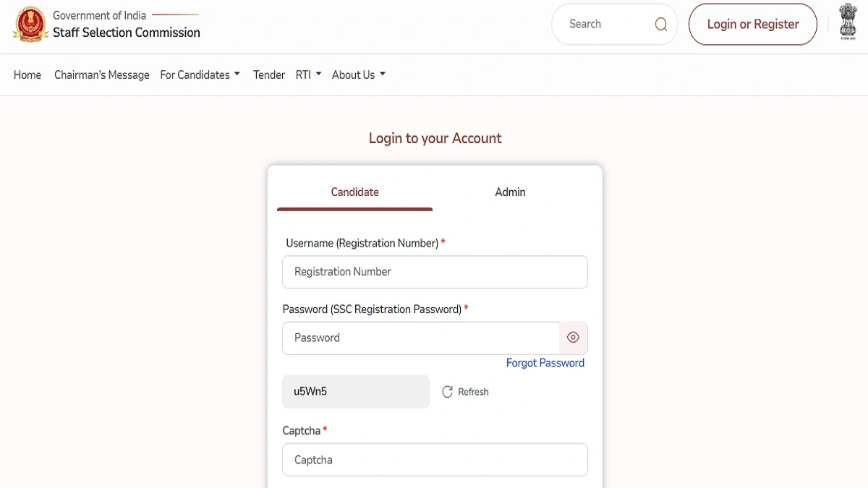Follow the Forgot Password link
The image size is (868, 488).
tap(545, 363)
